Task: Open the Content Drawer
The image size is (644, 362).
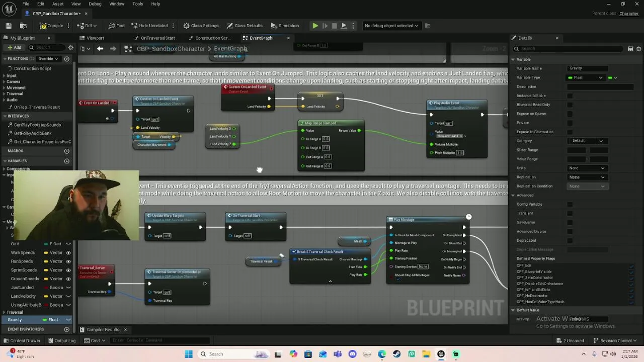Action: 22,340
